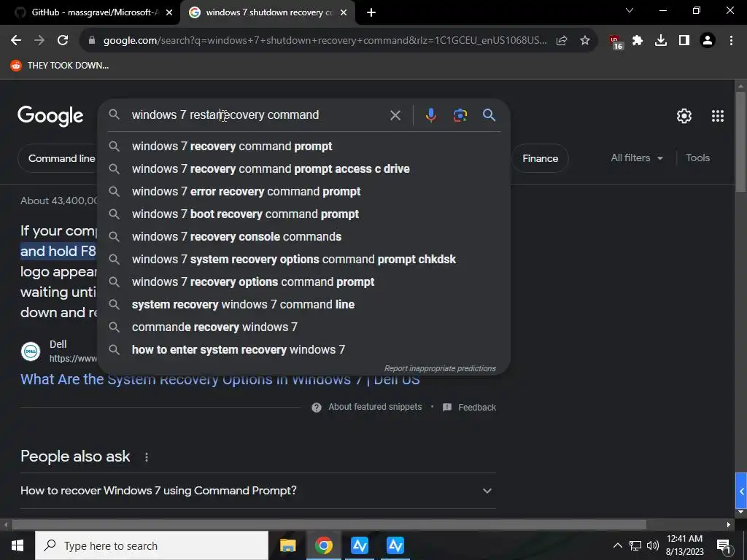Open Dell System Recovery Options result
The image size is (747, 560).
220,379
